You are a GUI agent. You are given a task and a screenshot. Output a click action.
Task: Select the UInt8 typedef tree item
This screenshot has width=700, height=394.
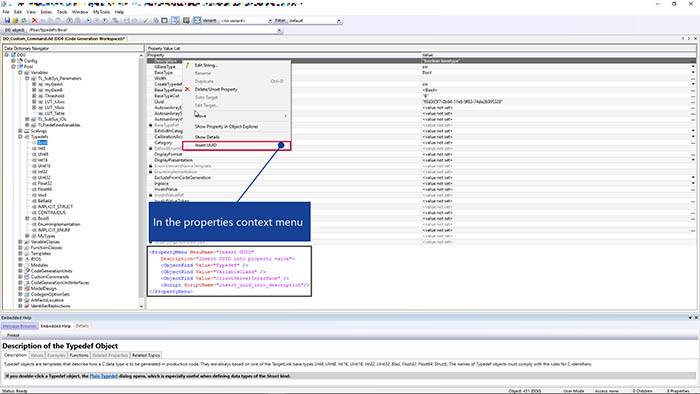43,154
